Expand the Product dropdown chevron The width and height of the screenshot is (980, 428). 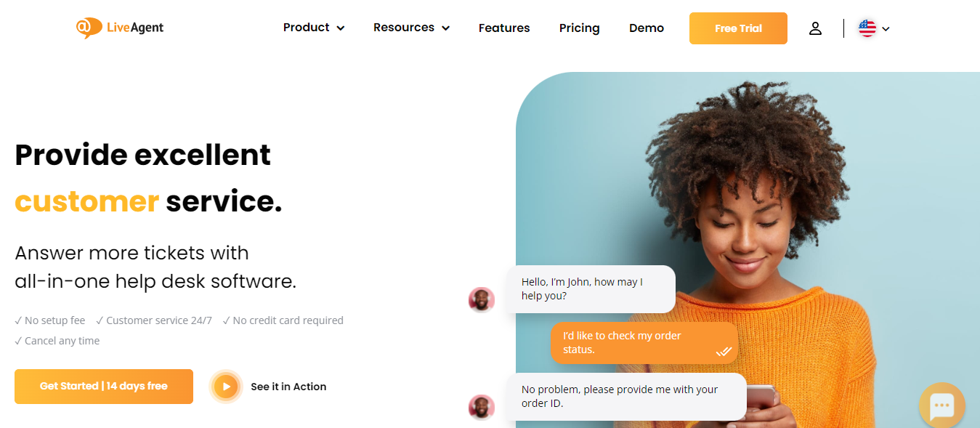[x=341, y=28]
